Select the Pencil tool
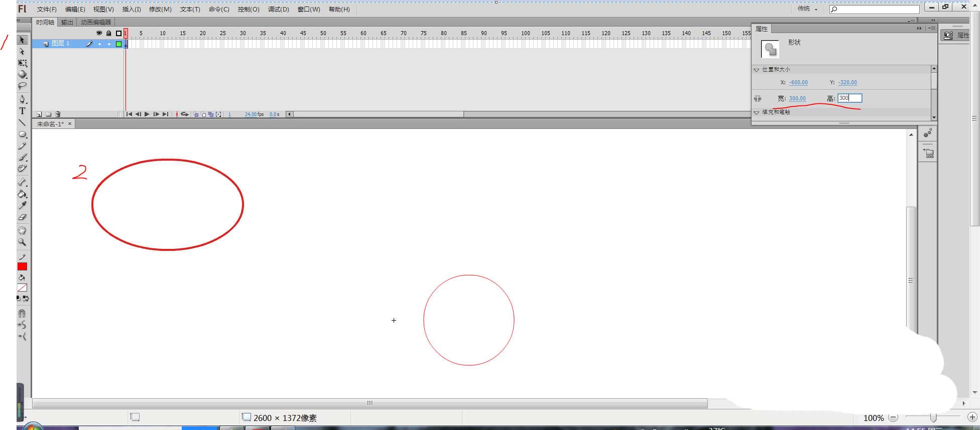Image resolution: width=980 pixels, height=430 pixels. tap(22, 146)
